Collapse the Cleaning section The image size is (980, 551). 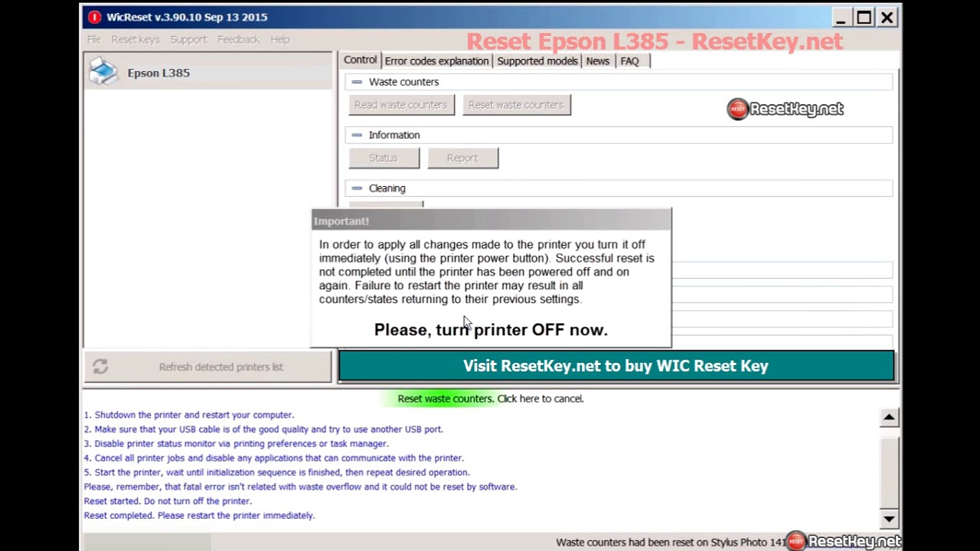click(357, 188)
